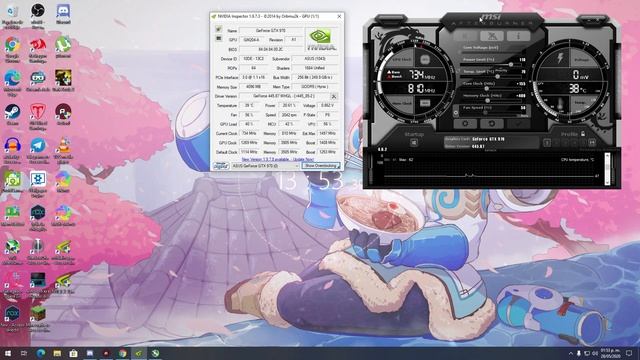Launch VLC media player from the desktop
Image resolution: width=640 pixels, height=360 pixels.
pyautogui.click(x=63, y=146)
